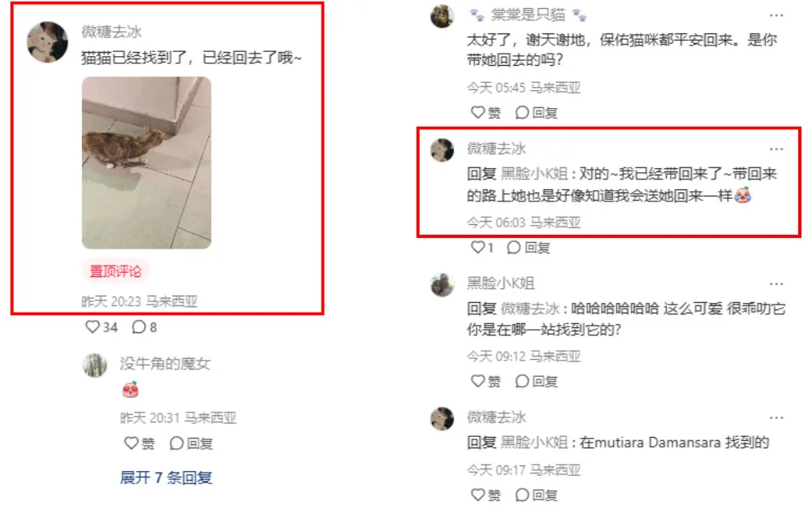The image size is (812, 506).
Task: Like 黑脸小K姐's comment from 09:12
Action: click(486, 381)
